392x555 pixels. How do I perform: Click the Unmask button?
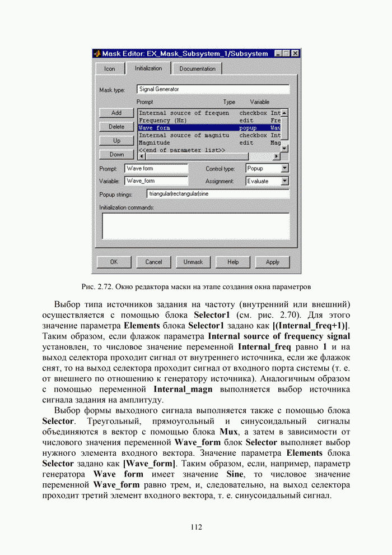click(193, 262)
